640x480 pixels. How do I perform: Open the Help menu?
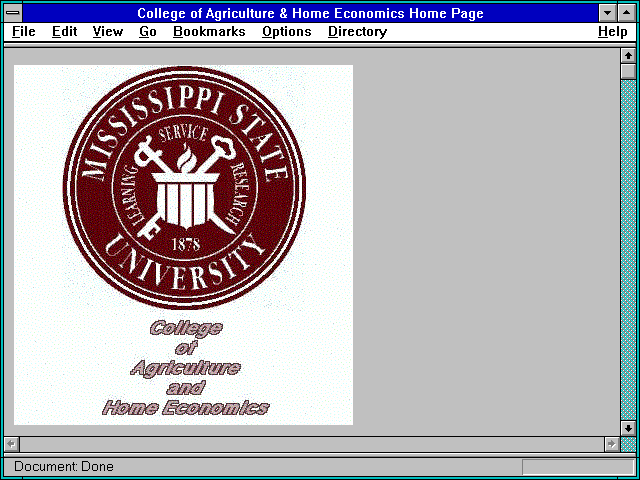tap(613, 32)
